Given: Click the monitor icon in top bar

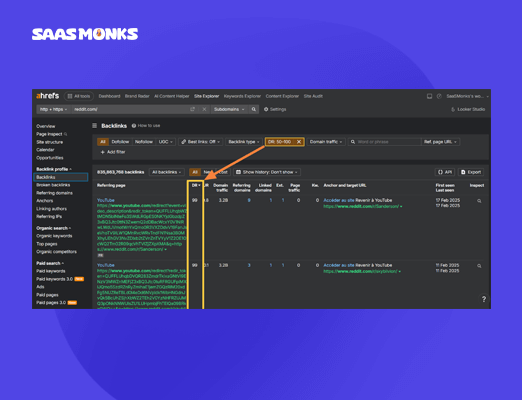Looking at the screenshot, I should click(429, 96).
